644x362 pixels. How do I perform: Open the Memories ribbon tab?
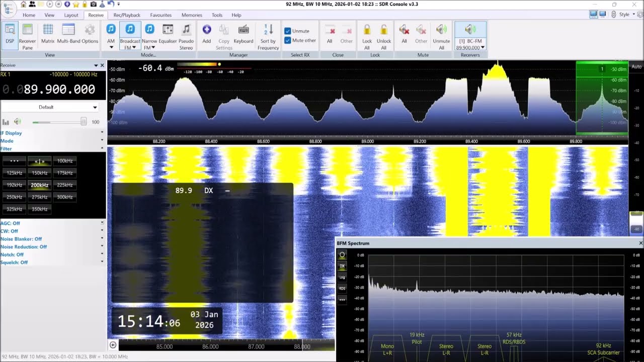tap(192, 15)
